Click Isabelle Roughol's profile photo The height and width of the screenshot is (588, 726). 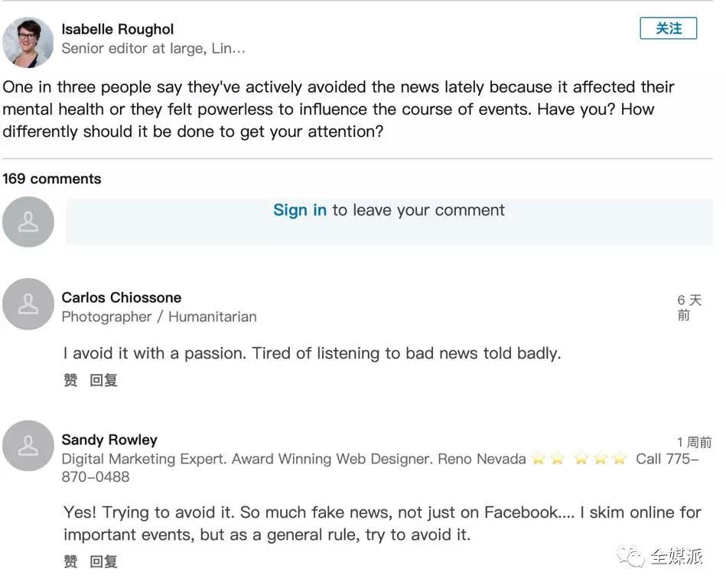pos(28,43)
